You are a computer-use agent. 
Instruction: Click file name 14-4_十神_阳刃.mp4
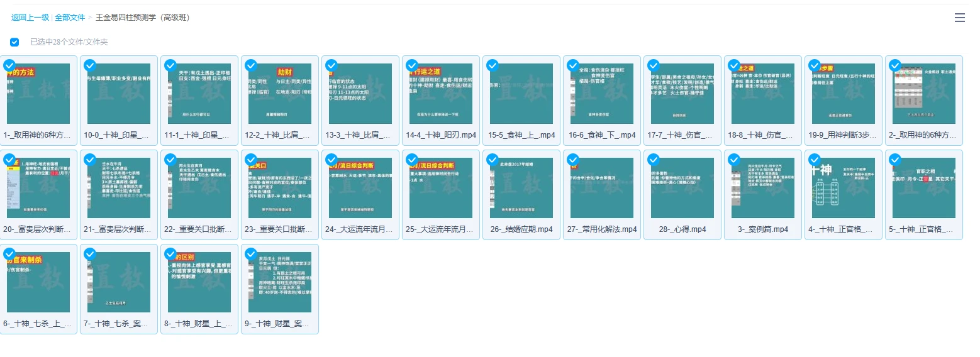point(441,135)
